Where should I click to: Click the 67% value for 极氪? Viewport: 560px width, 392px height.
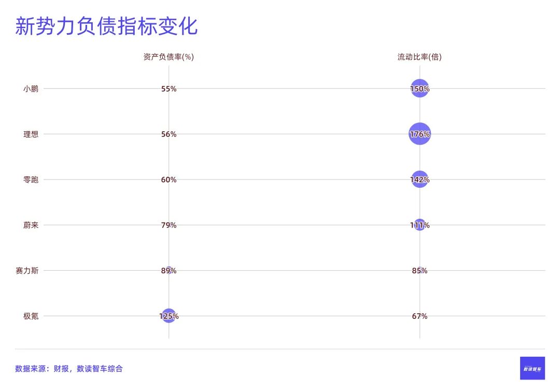click(x=419, y=316)
